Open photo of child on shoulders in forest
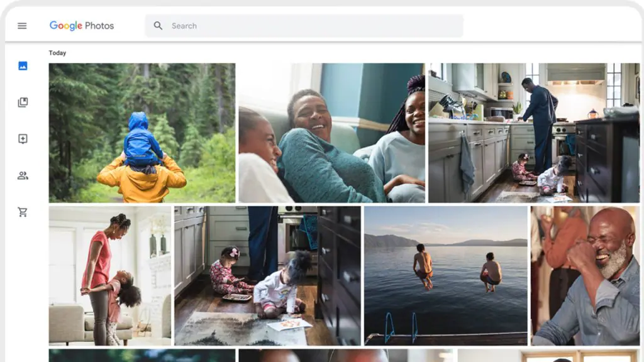 point(142,133)
